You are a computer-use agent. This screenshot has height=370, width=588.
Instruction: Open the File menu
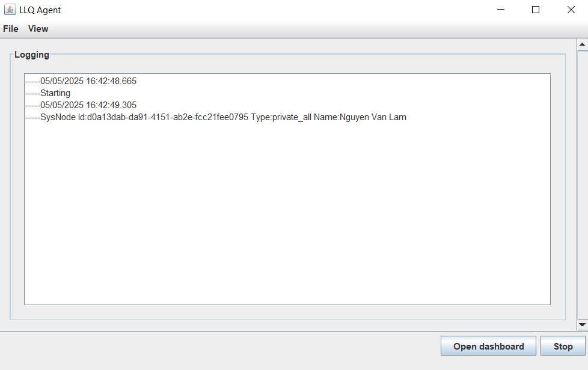[x=10, y=29]
